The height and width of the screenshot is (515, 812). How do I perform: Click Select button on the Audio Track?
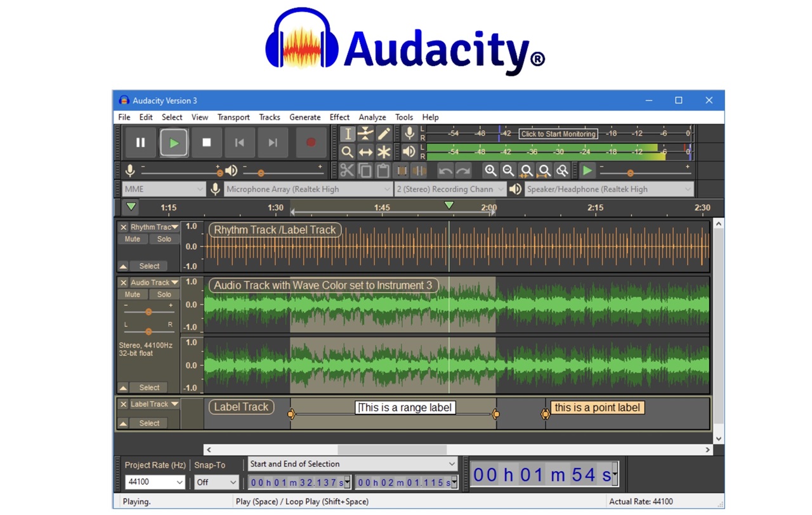(149, 388)
